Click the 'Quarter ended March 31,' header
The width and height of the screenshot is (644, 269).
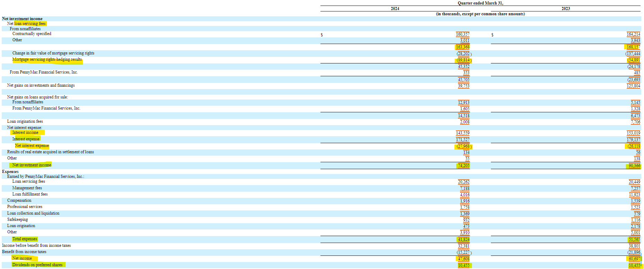[480, 3]
